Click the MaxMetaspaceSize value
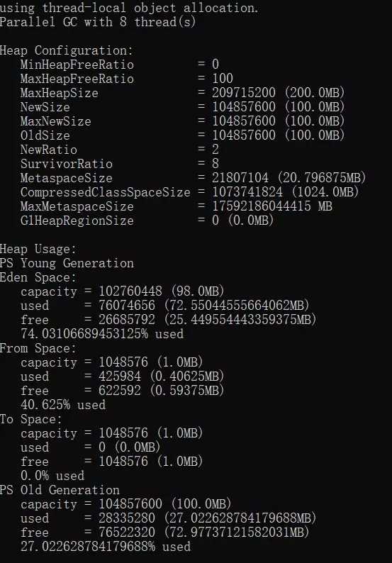The width and height of the screenshot is (392, 563). point(271,206)
